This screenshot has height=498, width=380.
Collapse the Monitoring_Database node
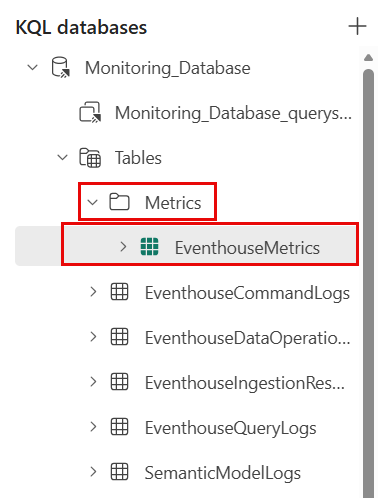pos(32,68)
